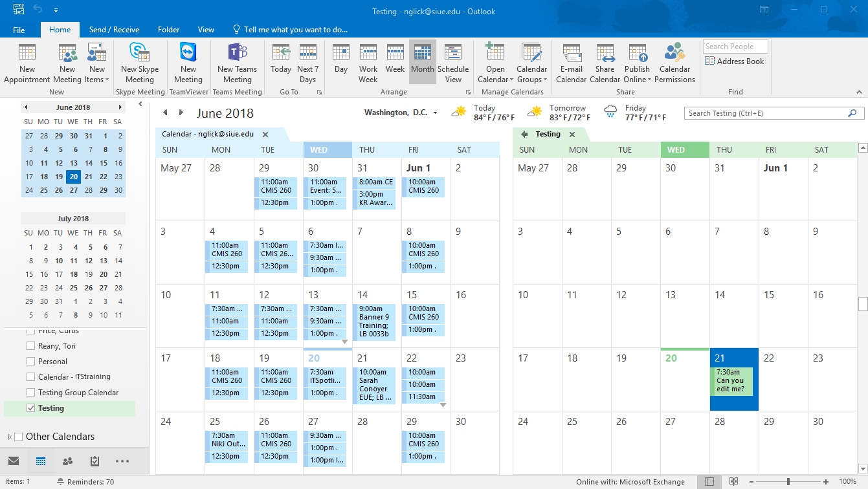Screen dimensions: 868x489
Task: Open the Send / Receive tab
Action: coord(114,30)
